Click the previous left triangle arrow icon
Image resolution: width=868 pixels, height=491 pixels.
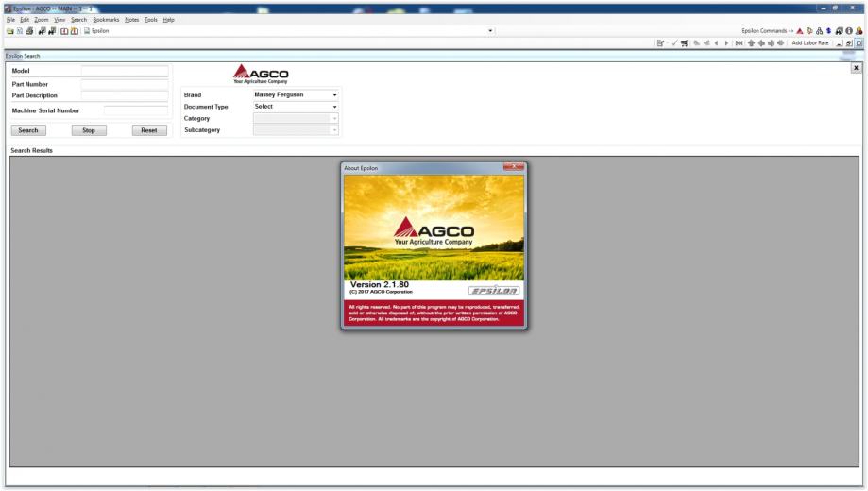click(x=716, y=43)
